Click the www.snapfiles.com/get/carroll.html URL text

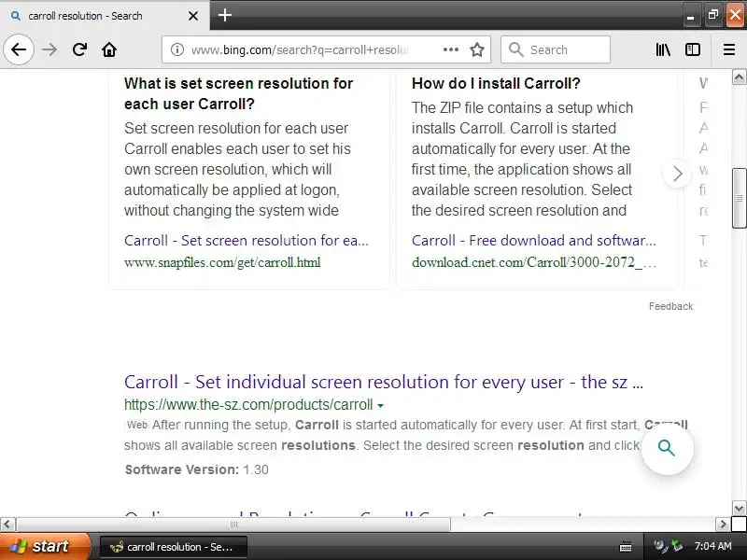click(222, 262)
